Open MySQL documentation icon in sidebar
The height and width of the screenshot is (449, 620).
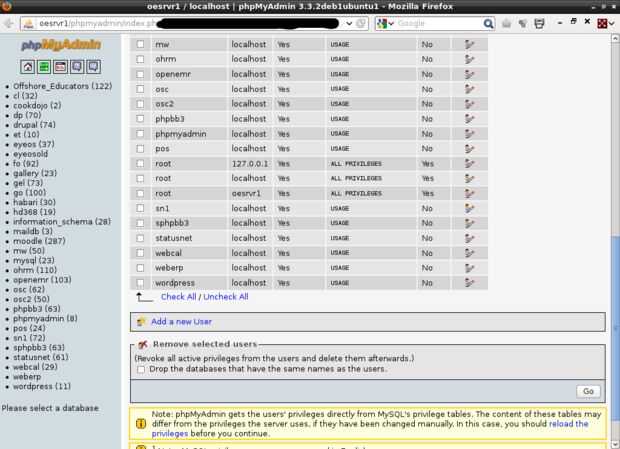(x=94, y=67)
